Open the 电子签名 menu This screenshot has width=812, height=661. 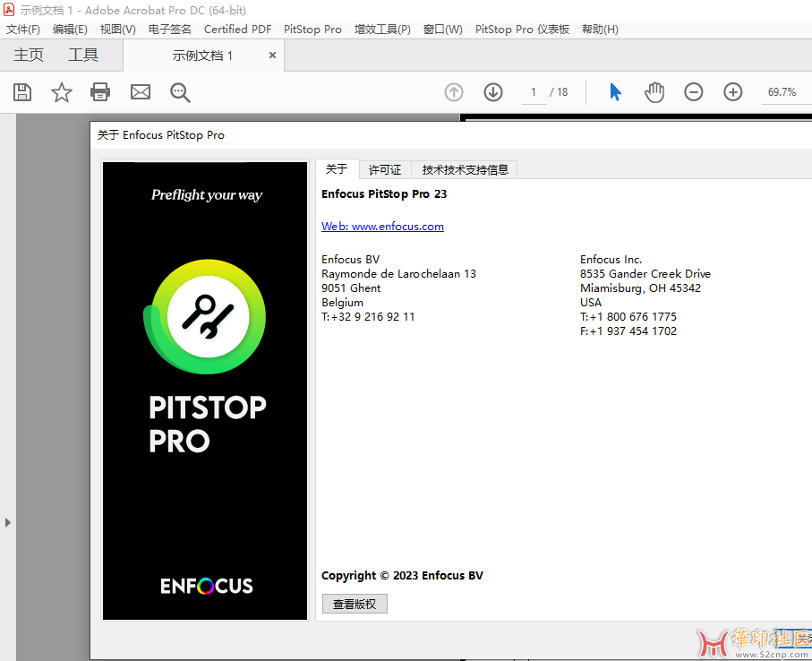pos(170,30)
